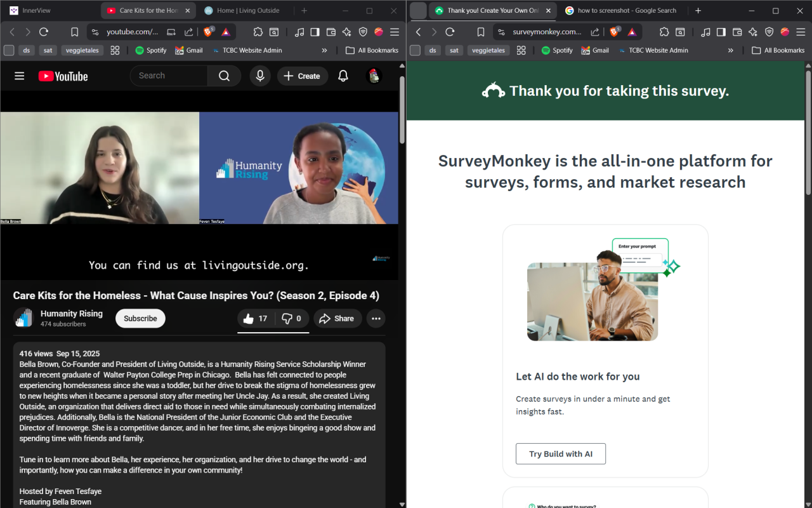The width and height of the screenshot is (812, 508).
Task: Start voice search with the microphone icon
Action: click(260, 76)
